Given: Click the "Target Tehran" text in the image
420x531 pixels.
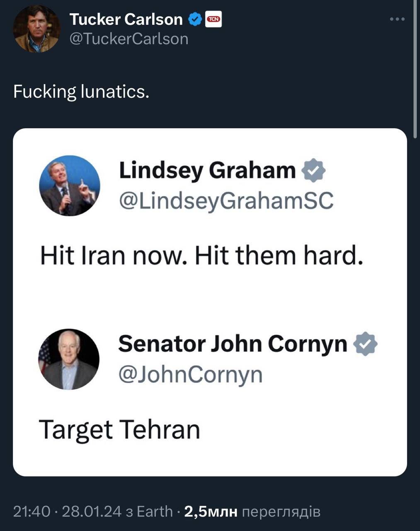Looking at the screenshot, I should 119,429.
